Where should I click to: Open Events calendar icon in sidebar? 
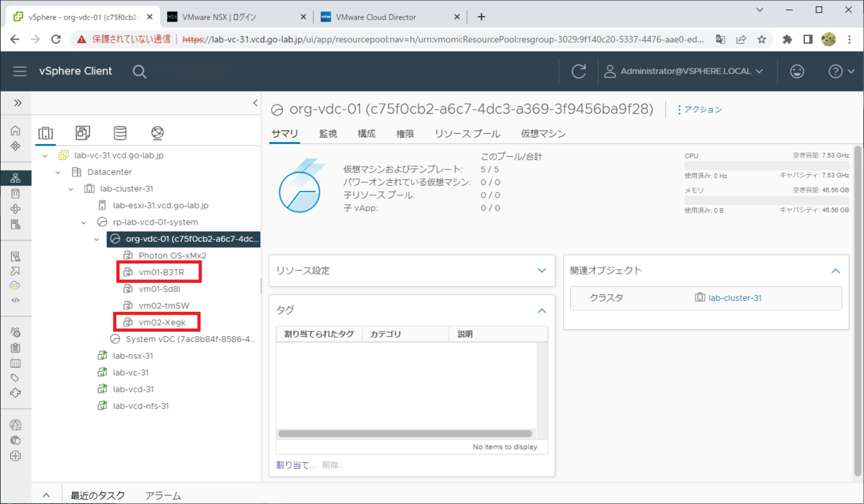coord(16,363)
